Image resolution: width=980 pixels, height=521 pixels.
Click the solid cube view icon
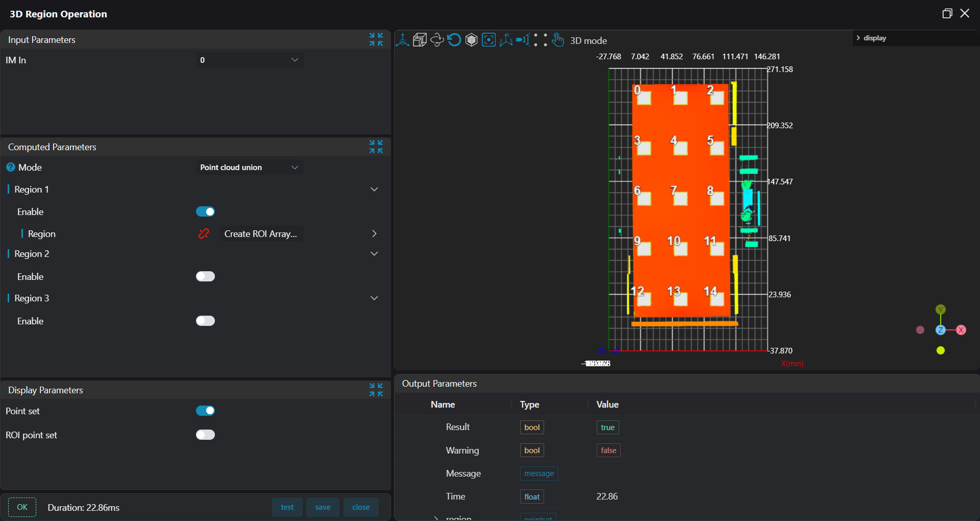point(472,40)
